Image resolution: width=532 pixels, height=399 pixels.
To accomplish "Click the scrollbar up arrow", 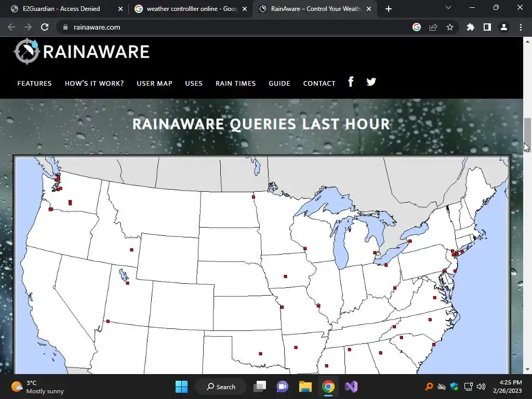I will pos(527,41).
